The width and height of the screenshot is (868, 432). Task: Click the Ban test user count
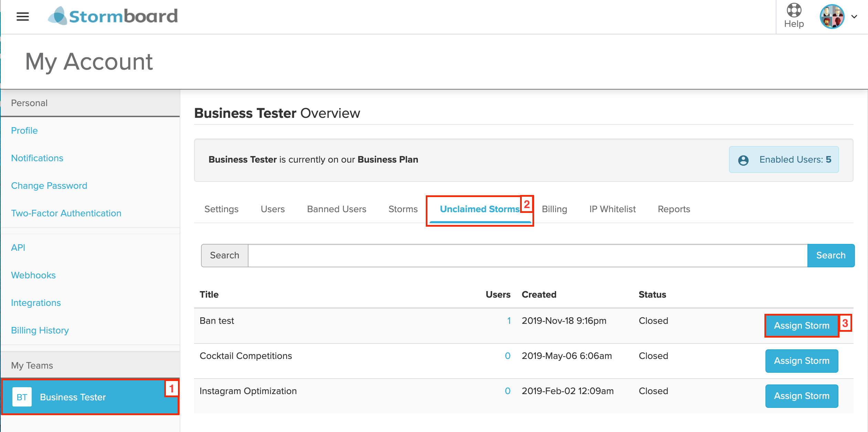pos(509,321)
